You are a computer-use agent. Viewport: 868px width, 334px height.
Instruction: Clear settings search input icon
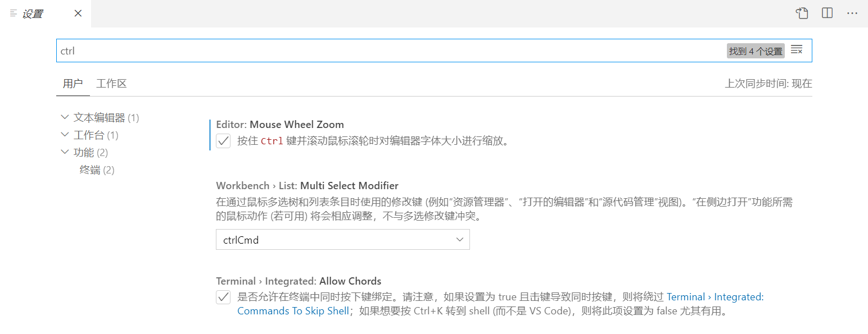[797, 51]
